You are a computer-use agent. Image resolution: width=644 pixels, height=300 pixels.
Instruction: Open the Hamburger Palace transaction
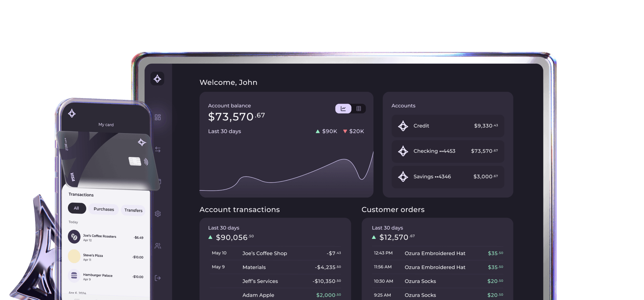point(106,276)
